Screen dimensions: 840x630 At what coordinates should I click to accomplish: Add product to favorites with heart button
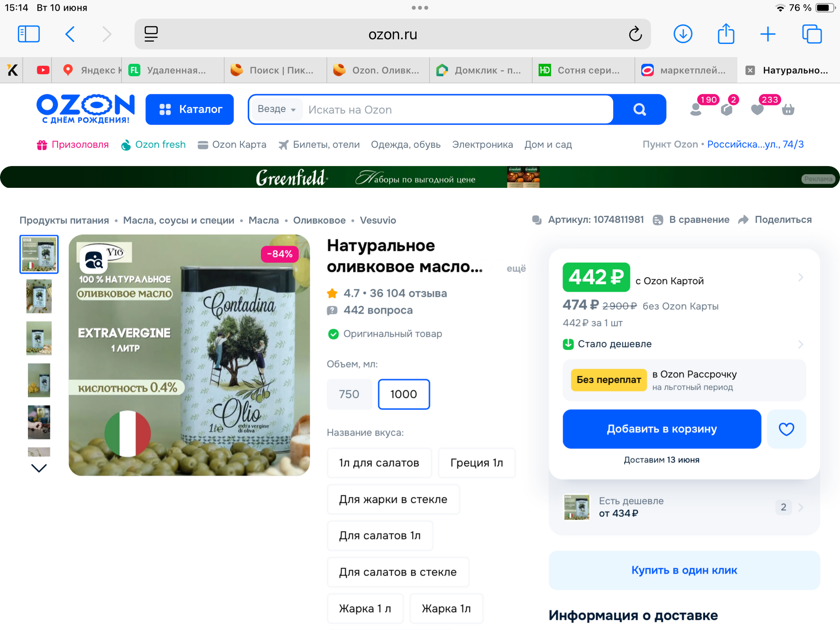786,429
